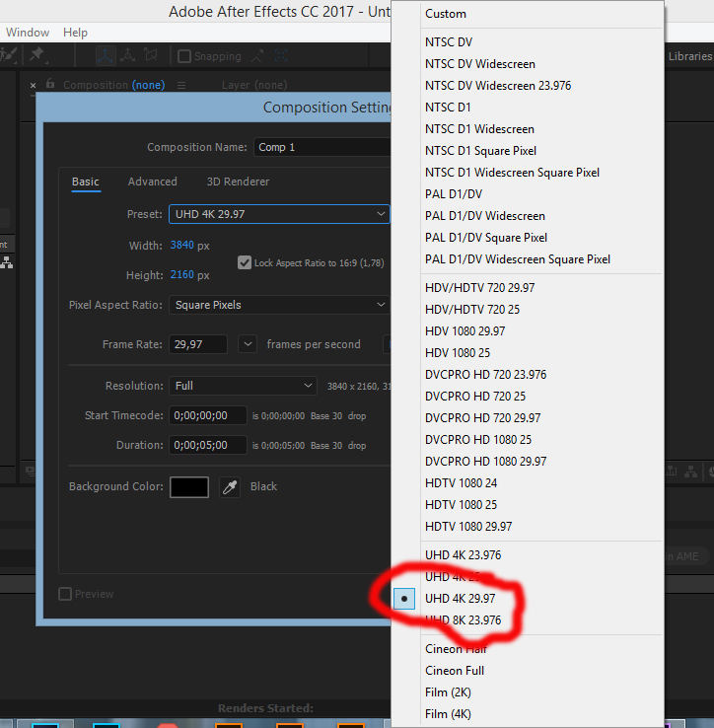The image size is (714, 728).
Task: Enable the Preview checkbox
Action: [x=65, y=594]
